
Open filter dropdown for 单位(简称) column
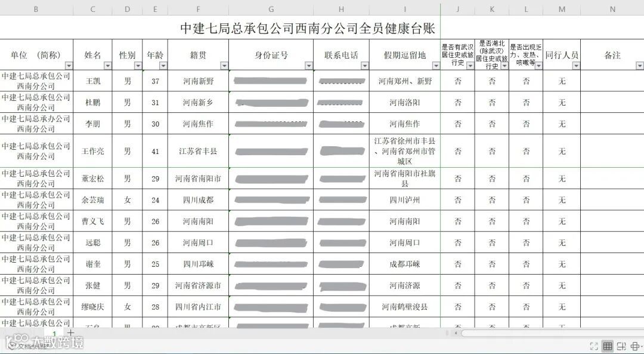click(69, 66)
